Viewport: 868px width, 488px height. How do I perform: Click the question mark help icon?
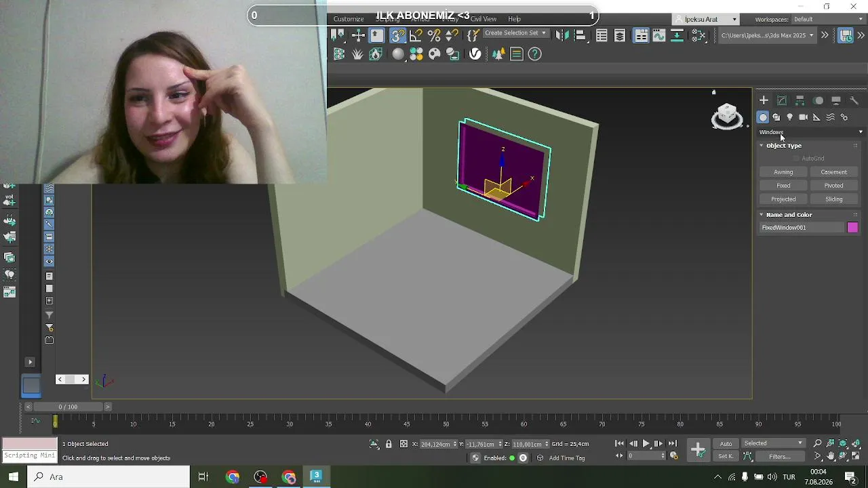point(535,54)
